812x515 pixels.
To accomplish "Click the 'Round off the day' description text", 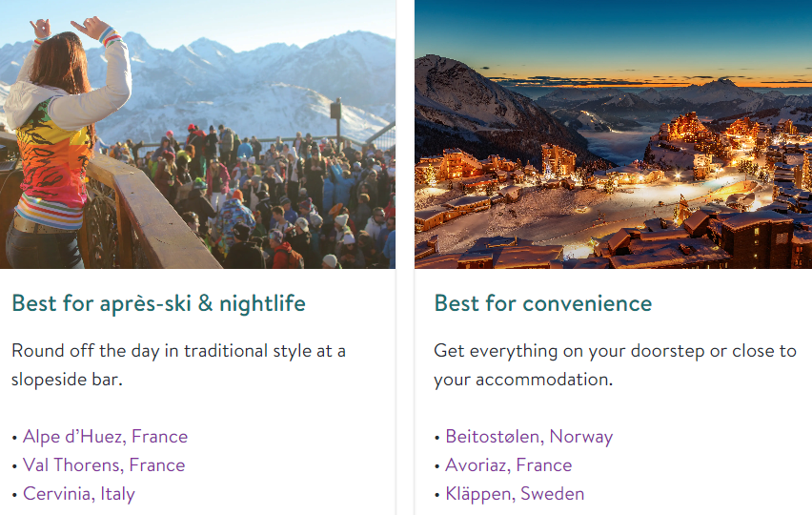I will pyautogui.click(x=178, y=364).
